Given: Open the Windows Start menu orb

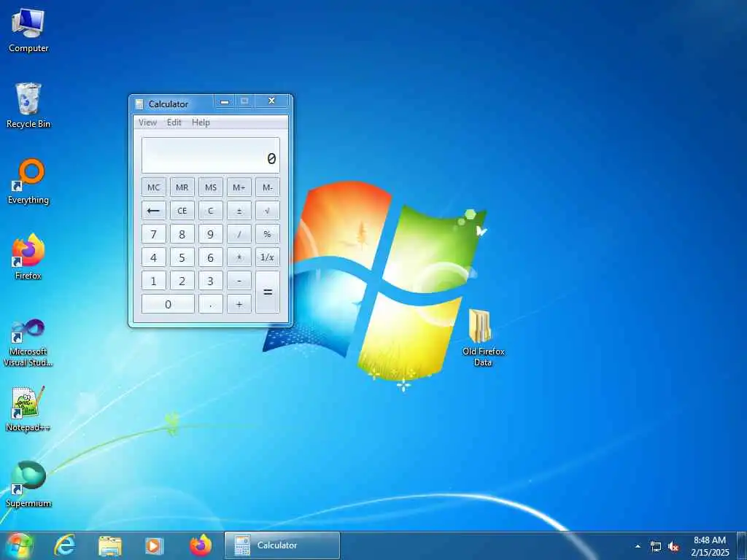Looking at the screenshot, I should tap(19, 545).
